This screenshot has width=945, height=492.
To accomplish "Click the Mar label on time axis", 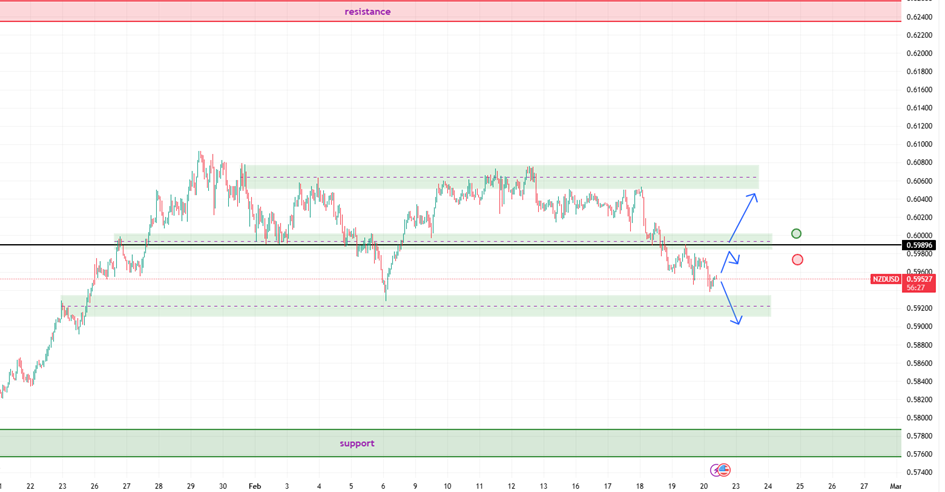I will click(x=895, y=485).
